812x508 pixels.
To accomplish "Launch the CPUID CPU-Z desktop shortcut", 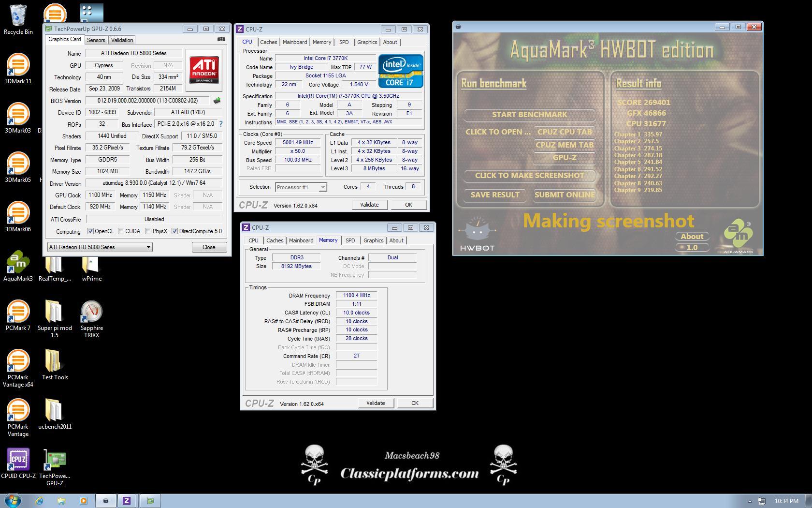I will 18,463.
